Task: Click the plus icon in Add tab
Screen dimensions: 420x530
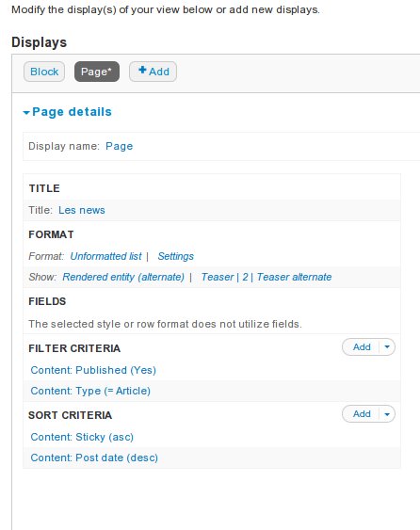Action: pos(142,70)
